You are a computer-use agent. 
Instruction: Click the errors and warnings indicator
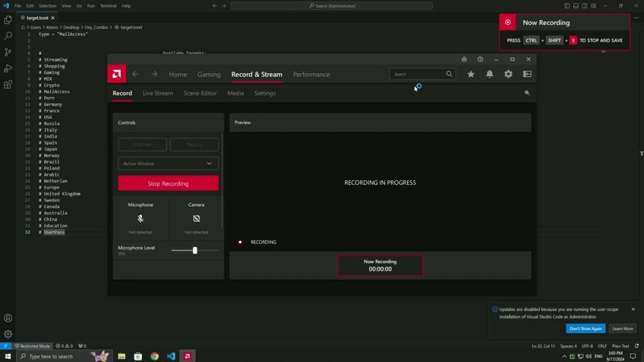(x=64, y=346)
